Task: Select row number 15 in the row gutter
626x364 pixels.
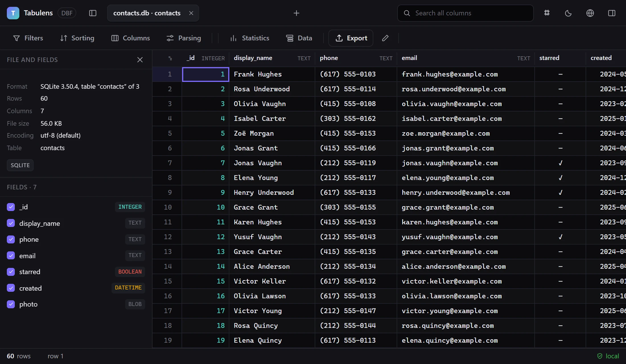Action: 167,281
